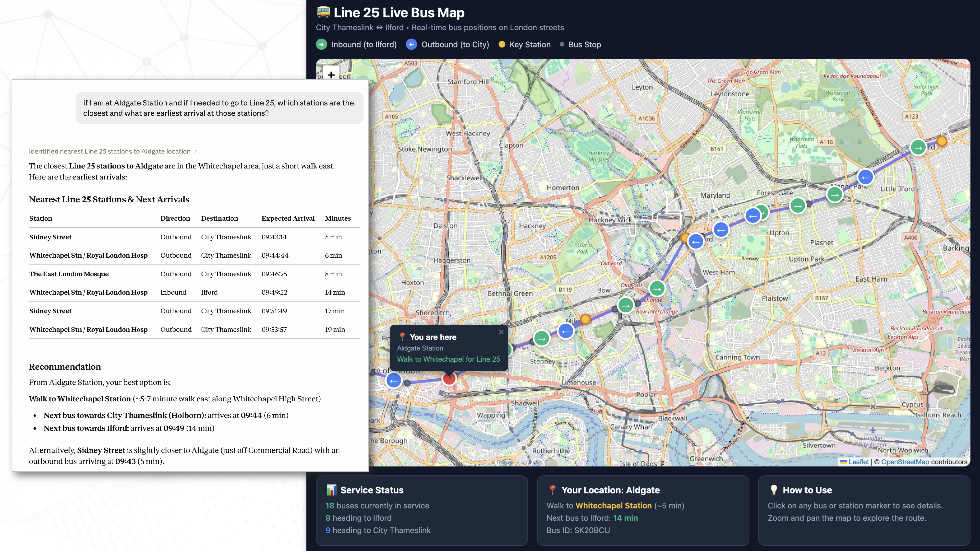The height and width of the screenshot is (551, 980).
Task: Select arrival time 09:46:25
Action: click(x=274, y=274)
